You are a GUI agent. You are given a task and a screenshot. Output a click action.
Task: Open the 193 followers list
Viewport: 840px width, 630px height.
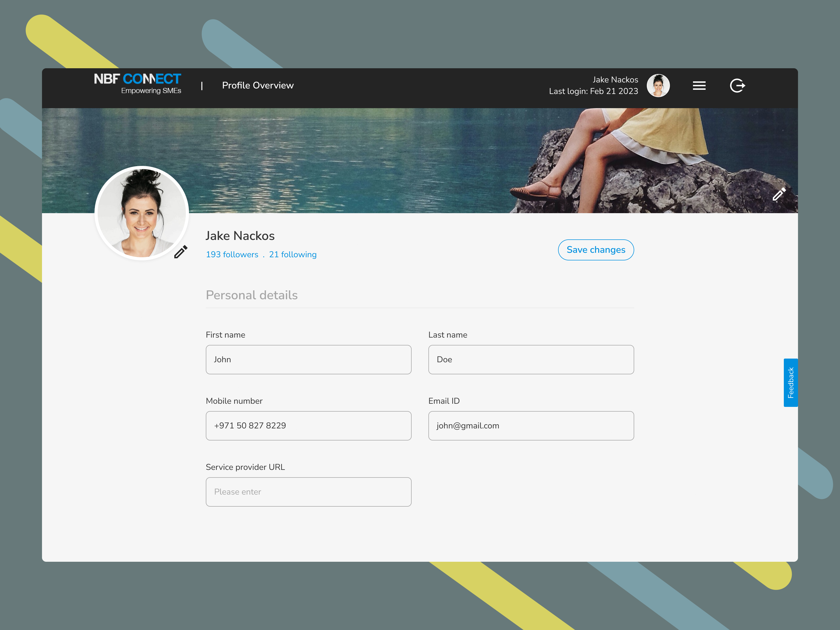[x=232, y=254]
